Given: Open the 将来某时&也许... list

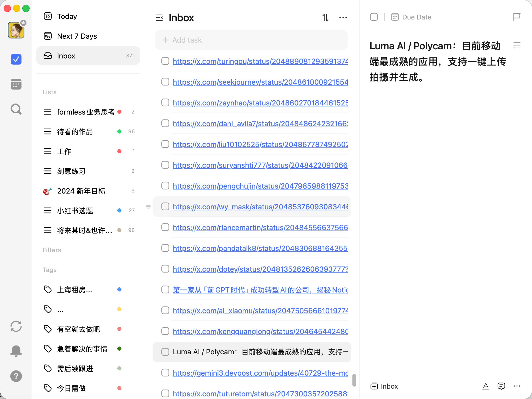Looking at the screenshot, I should 88,230.
